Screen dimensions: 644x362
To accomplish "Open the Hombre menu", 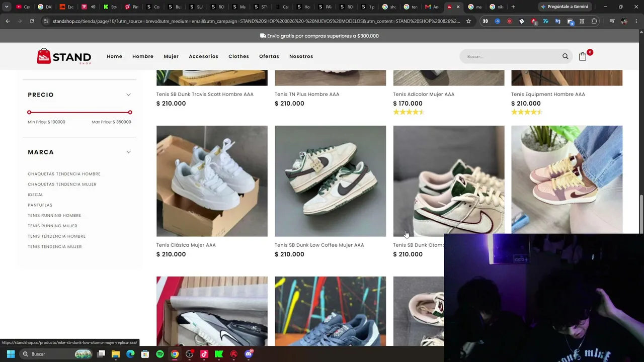I will click(x=143, y=56).
